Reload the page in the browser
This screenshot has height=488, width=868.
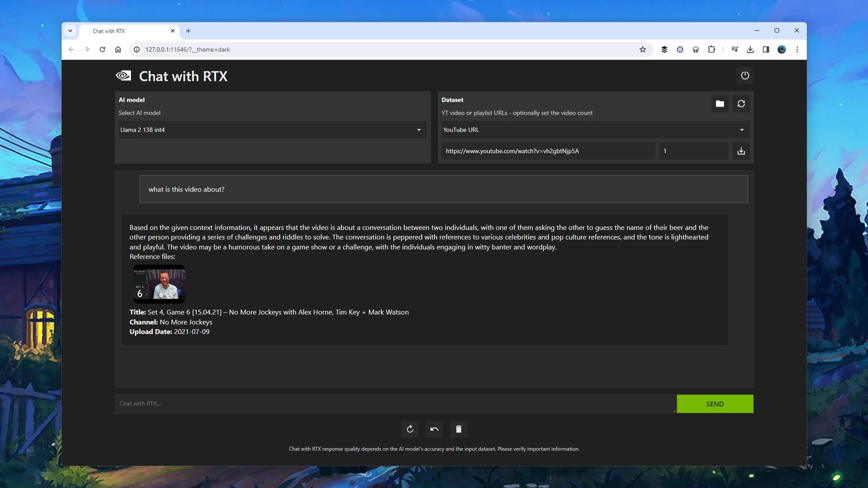pyautogui.click(x=102, y=49)
